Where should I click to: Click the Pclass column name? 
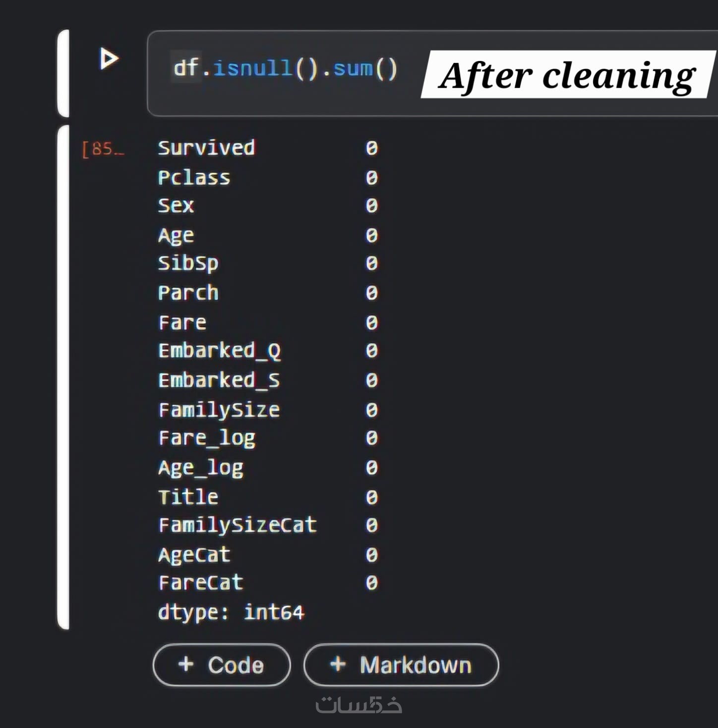tap(194, 178)
